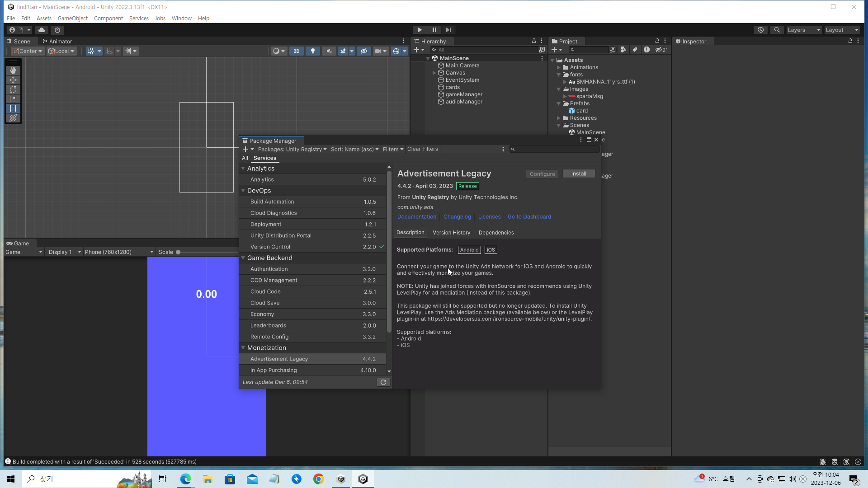Open Microsoft Edge from taskbar

[186, 479]
